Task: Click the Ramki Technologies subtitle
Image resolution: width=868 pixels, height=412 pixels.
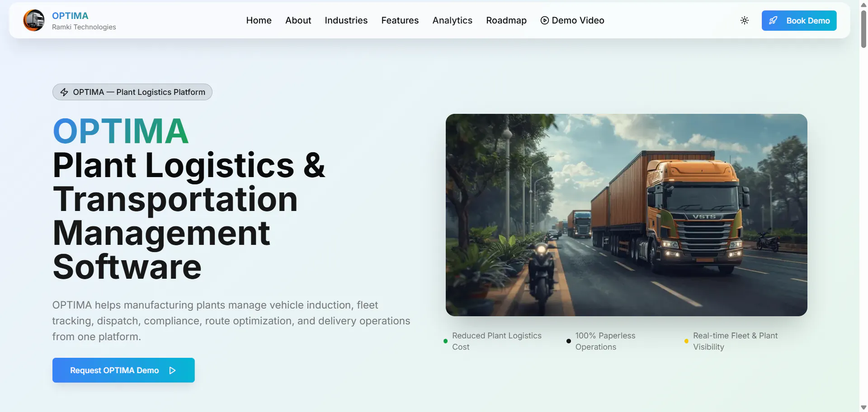Action: tap(84, 27)
